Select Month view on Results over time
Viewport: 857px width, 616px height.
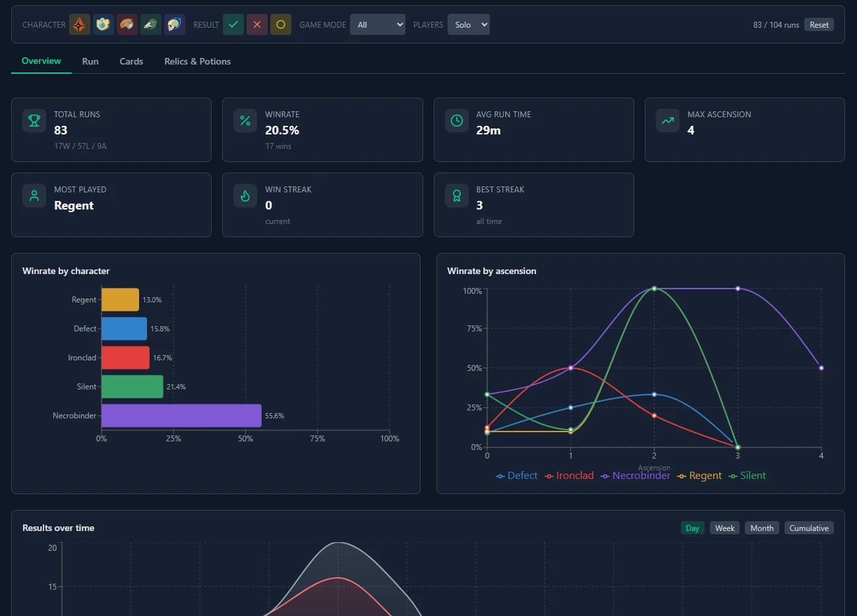[761, 528]
